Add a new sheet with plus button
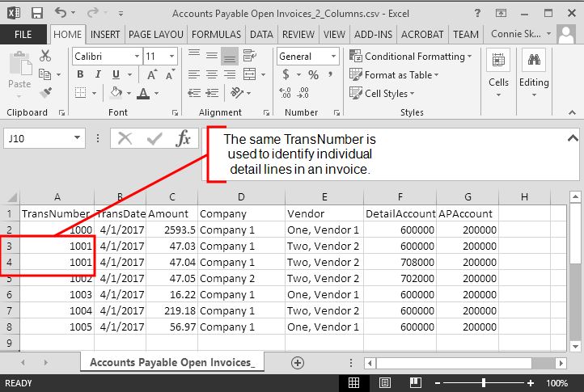584x392 pixels. (x=297, y=363)
